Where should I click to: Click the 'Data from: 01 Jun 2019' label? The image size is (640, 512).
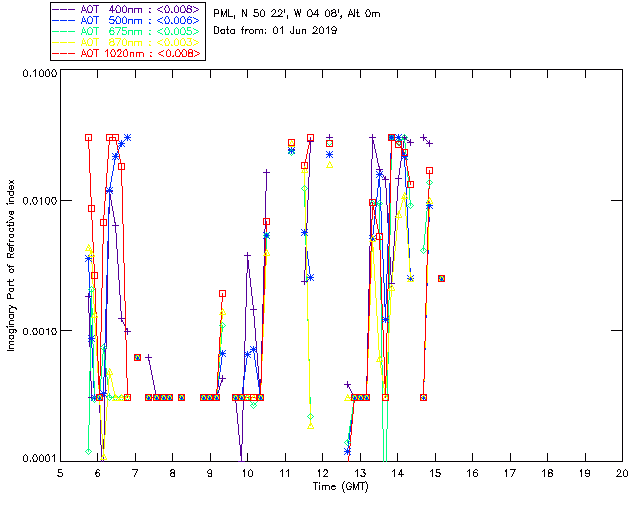[x=275, y=31]
